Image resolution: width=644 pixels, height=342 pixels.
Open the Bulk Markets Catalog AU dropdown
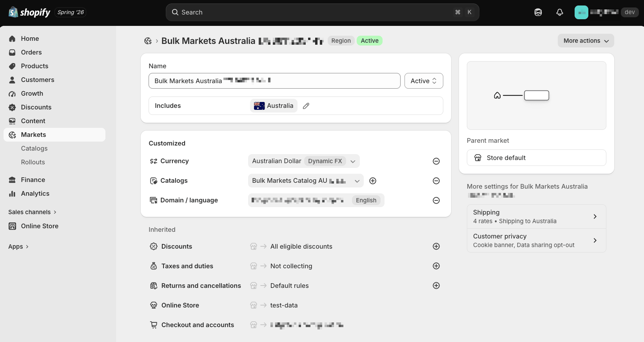[x=306, y=181]
